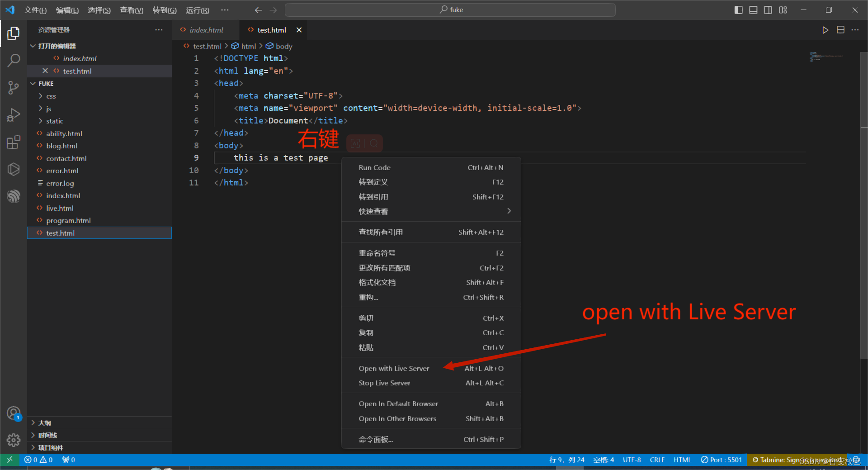Click the remote window icon in status bar

[10, 460]
